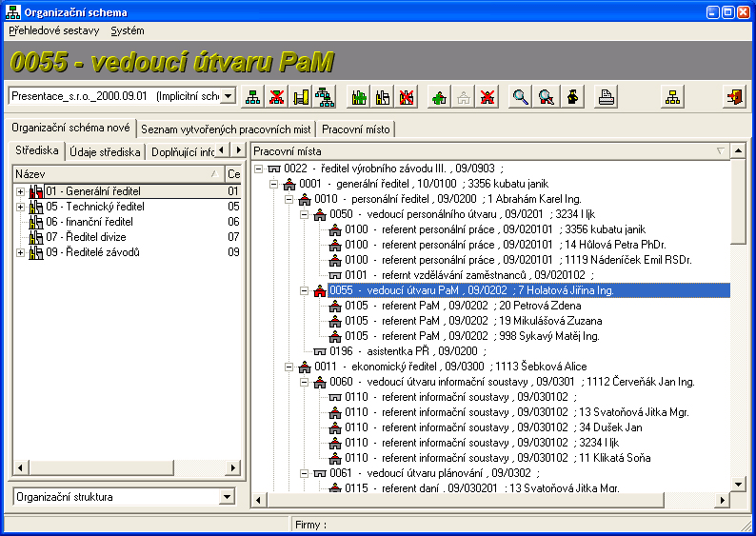Image resolution: width=756 pixels, height=536 pixels.
Task: Click the tree vertical scrollbar down arrow
Action: click(738, 485)
